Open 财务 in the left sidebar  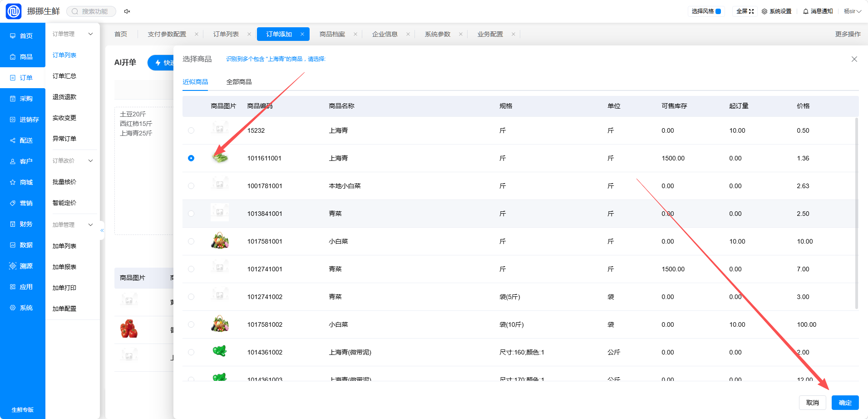click(23, 224)
